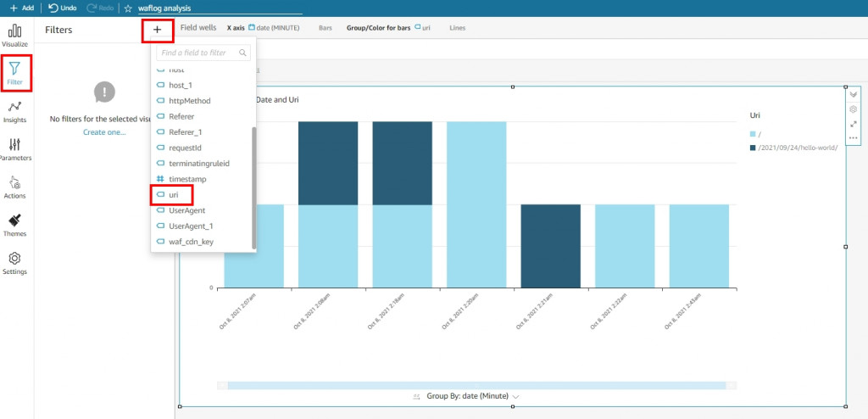The width and height of the screenshot is (868, 419).
Task: Click the Redo button
Action: coord(100,8)
